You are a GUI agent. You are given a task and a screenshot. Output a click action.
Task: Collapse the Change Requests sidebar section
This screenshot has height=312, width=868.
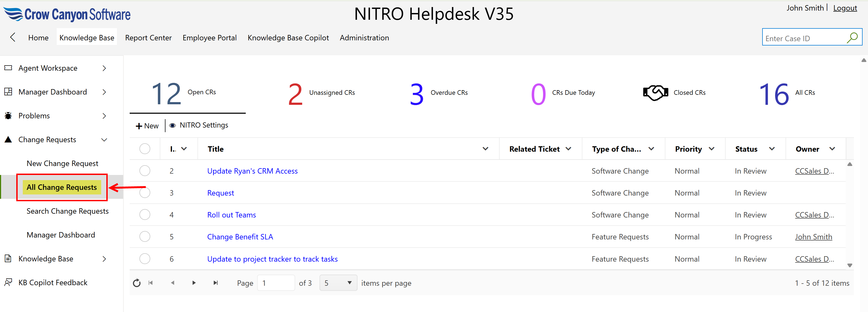pyautogui.click(x=104, y=140)
